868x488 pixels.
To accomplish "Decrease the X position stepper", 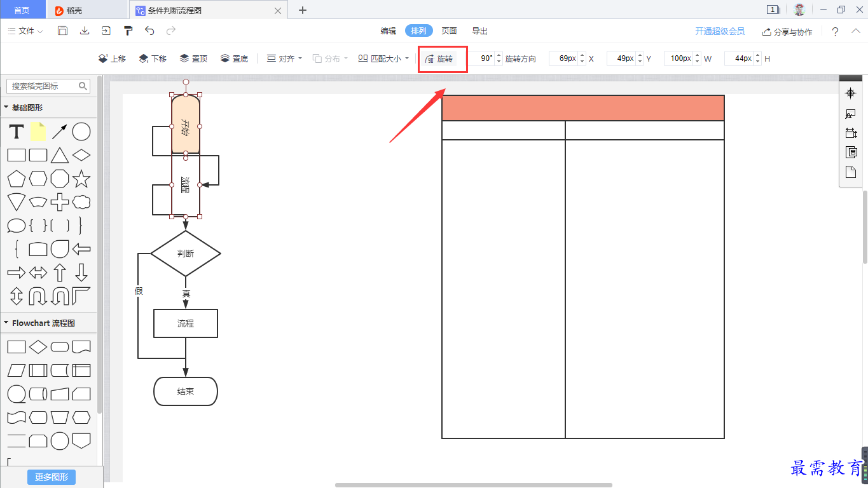I will [x=582, y=62].
